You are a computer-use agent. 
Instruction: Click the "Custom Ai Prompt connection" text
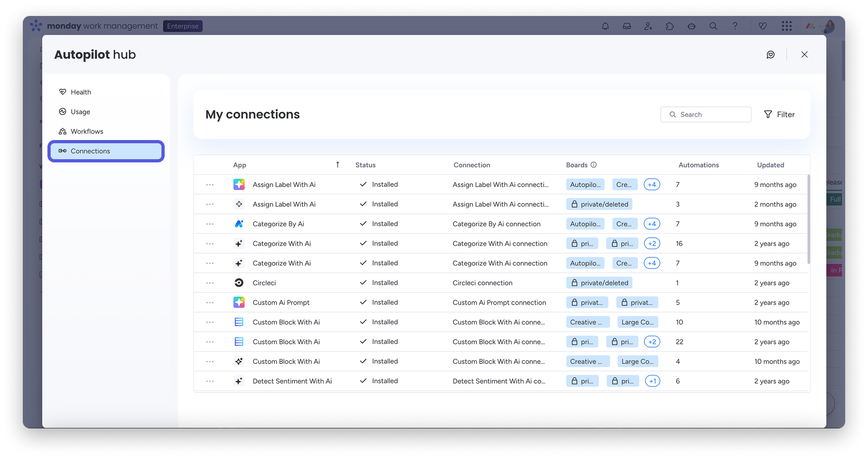[499, 302]
